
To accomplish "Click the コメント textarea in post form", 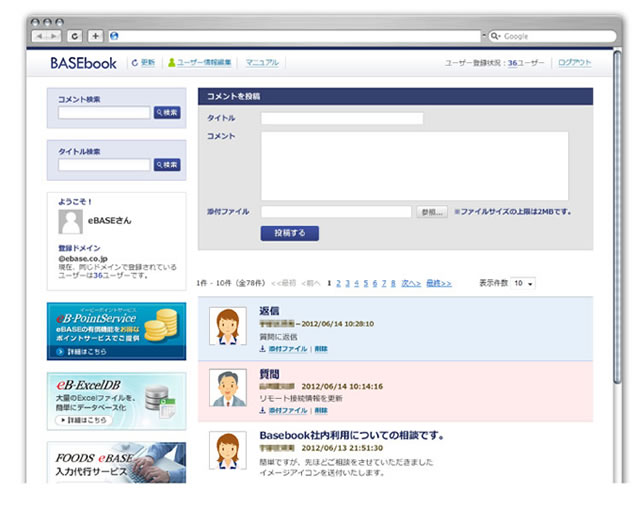I will pyautogui.click(x=415, y=166).
